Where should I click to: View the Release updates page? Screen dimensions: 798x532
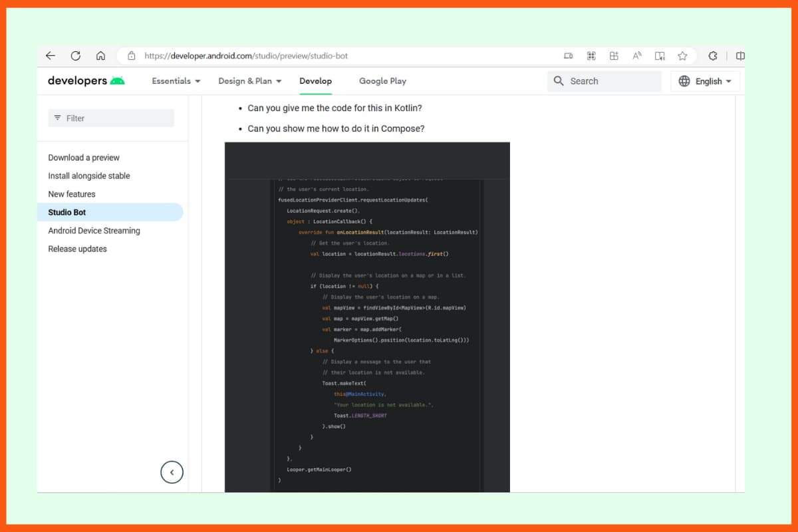click(77, 249)
